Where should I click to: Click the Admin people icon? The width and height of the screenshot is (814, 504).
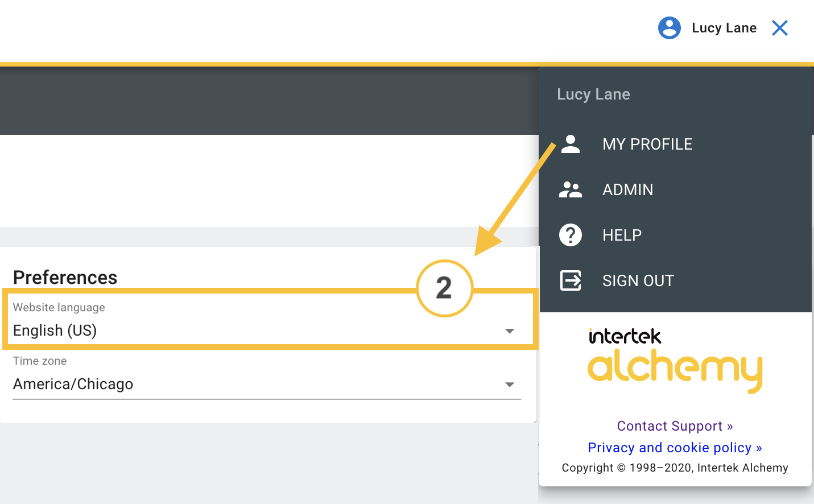pyautogui.click(x=571, y=189)
